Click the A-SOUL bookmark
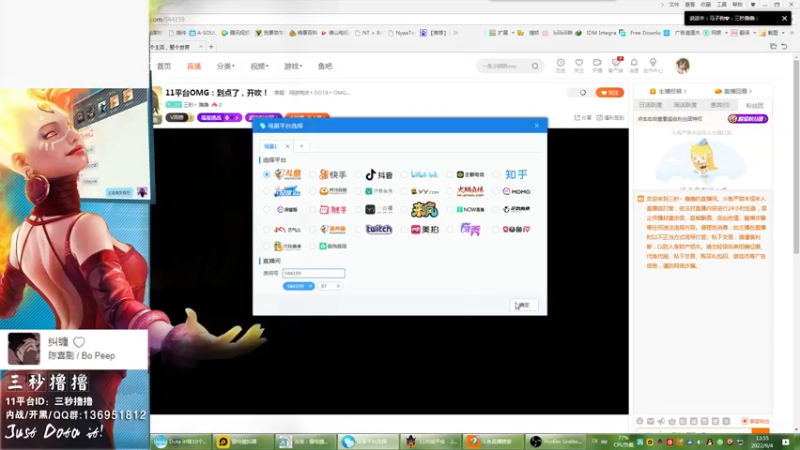 pyautogui.click(x=203, y=33)
